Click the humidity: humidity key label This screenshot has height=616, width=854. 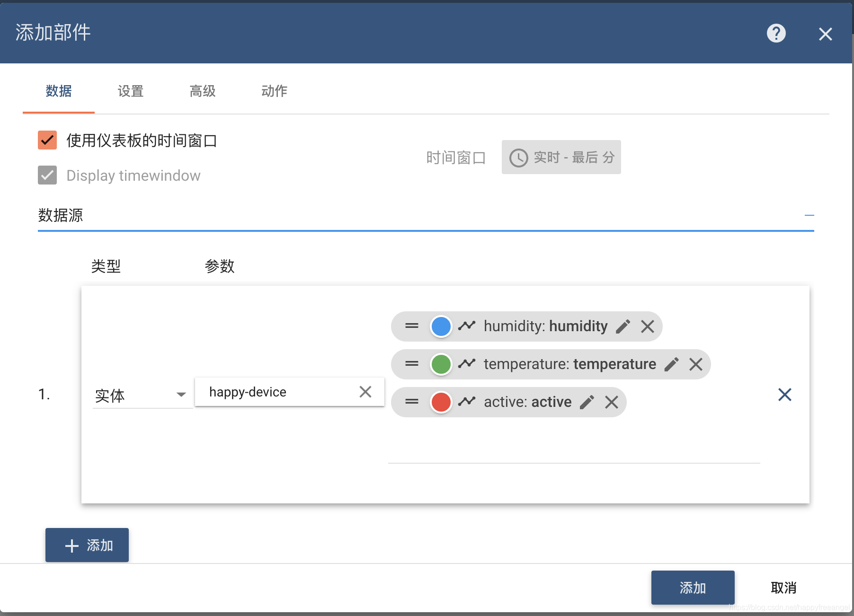[x=546, y=326]
